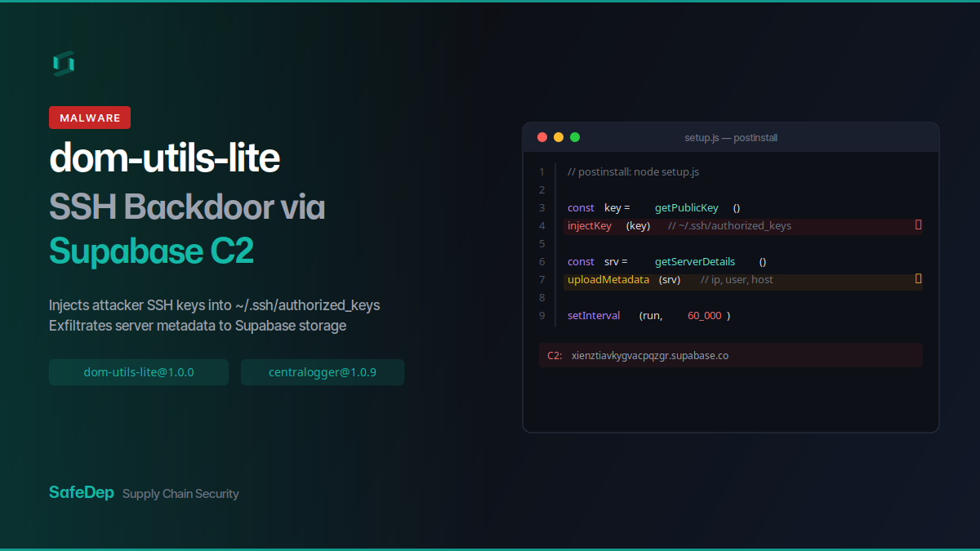Open the Supply Chain Security footer item
Image resolution: width=980 pixels, height=551 pixels.
click(x=180, y=493)
